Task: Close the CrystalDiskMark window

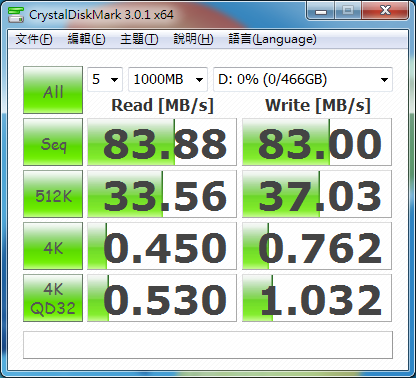Action: pyautogui.click(x=385, y=11)
